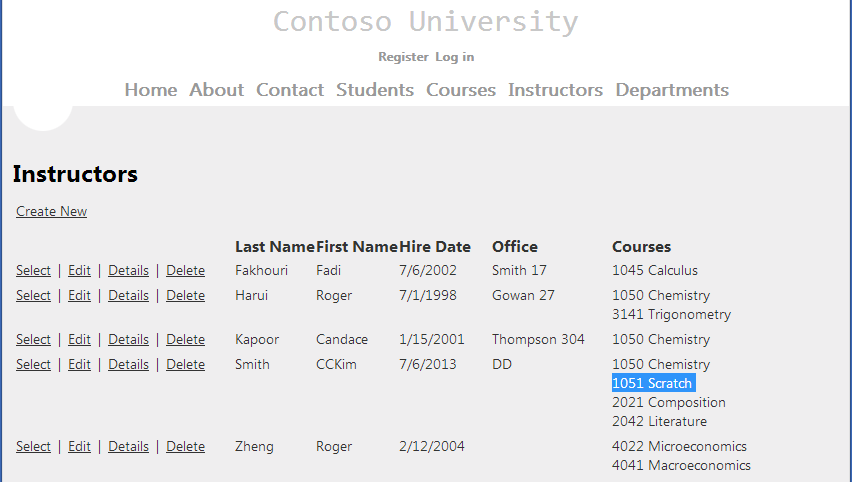
Task: Click the Register link
Action: pyautogui.click(x=403, y=57)
